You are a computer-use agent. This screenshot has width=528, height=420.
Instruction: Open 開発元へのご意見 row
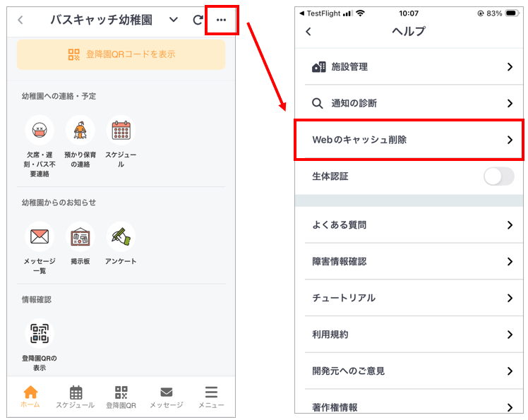point(409,371)
